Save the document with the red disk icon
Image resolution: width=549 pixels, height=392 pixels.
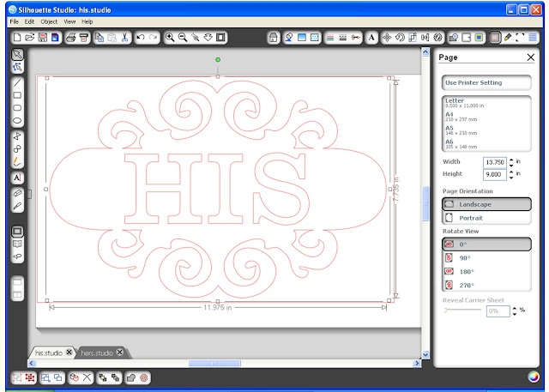(42, 38)
